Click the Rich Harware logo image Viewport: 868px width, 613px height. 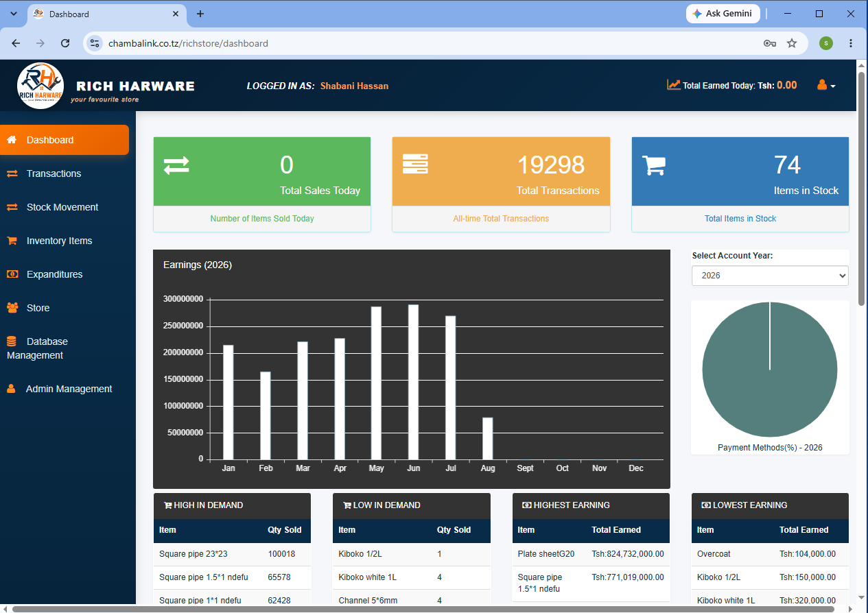[40, 86]
